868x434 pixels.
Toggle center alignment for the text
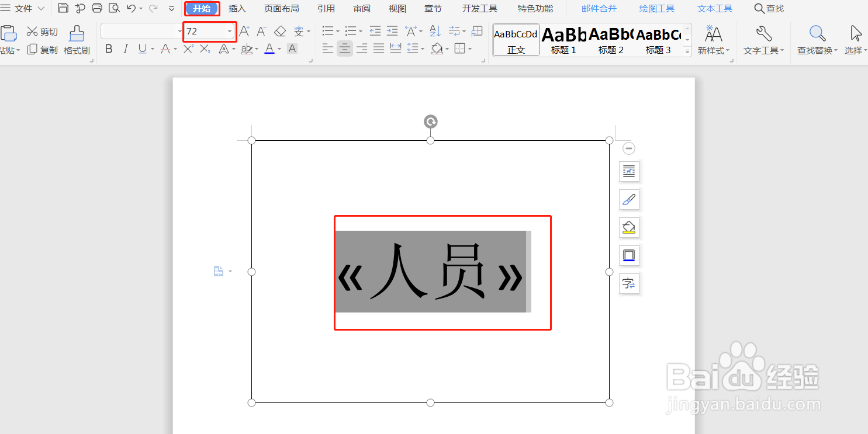(x=345, y=48)
